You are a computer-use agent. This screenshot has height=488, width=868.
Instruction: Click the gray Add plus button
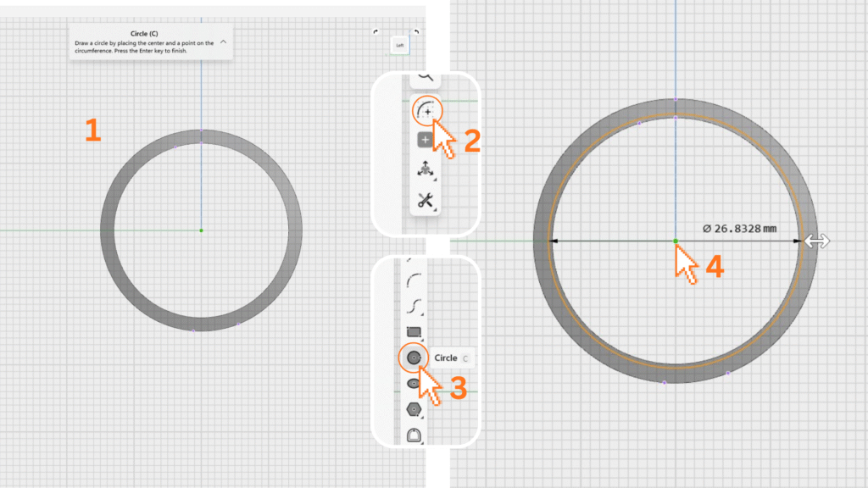426,141
